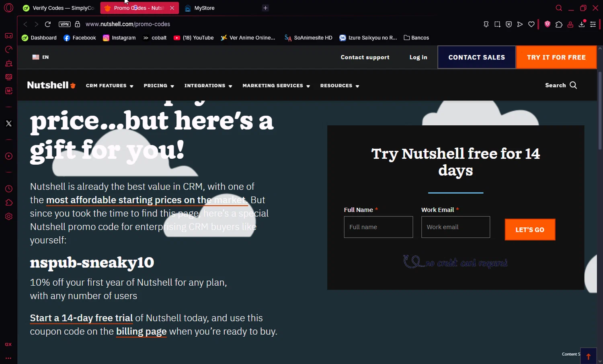Click the CONTACT SALES button
This screenshot has height=364, width=603.
tap(476, 57)
